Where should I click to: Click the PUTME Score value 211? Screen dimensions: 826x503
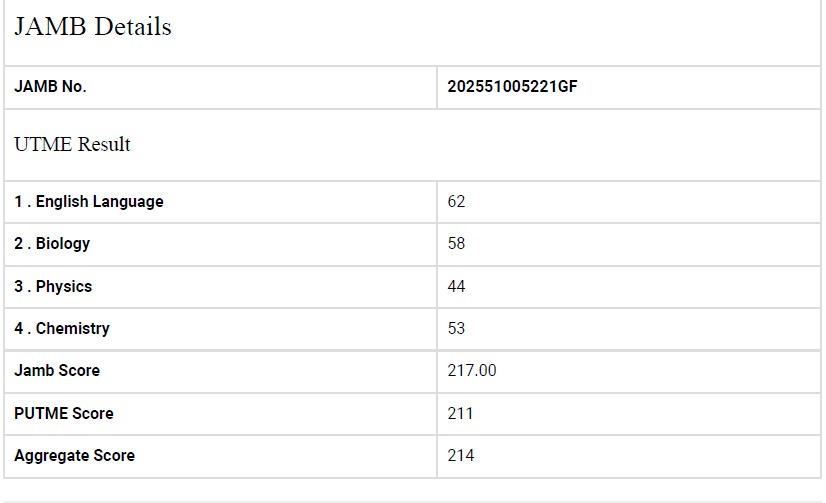(461, 414)
